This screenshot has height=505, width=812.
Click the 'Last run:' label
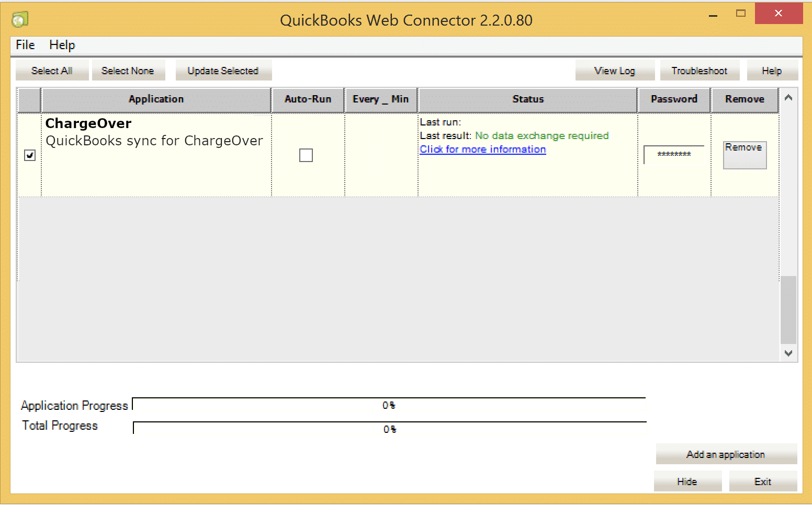(x=441, y=122)
